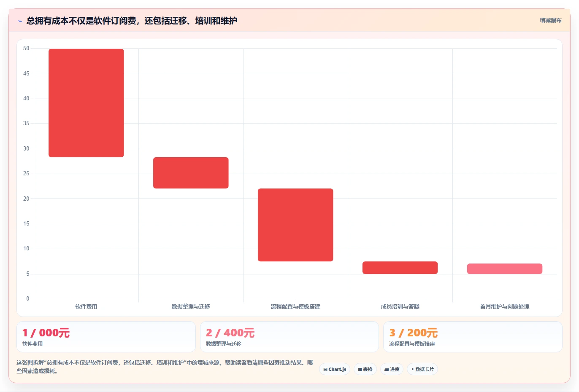Image resolution: width=579 pixels, height=392 pixels.
Task: Open the 2 / 400元 数据整理与迁移 card
Action: click(289, 337)
